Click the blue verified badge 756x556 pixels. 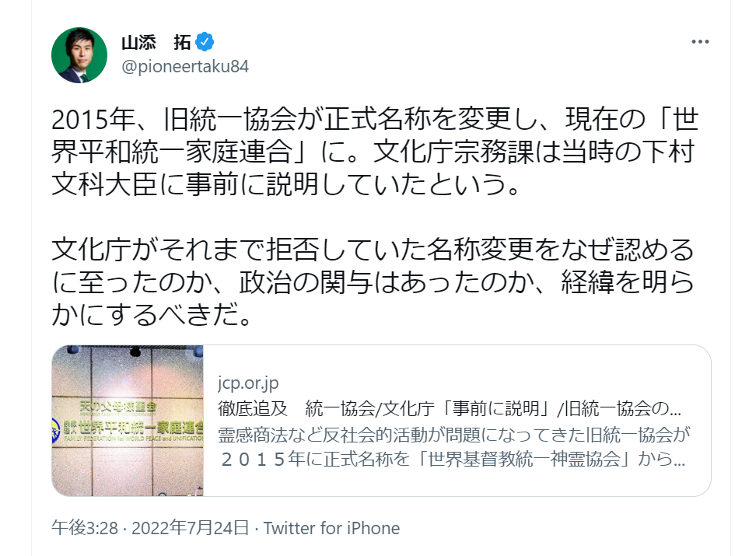[x=205, y=42]
